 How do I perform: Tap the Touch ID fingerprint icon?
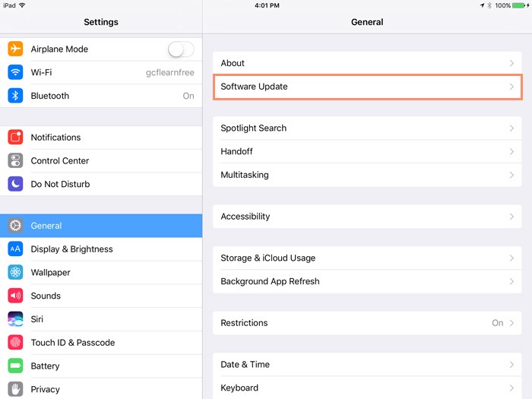click(x=15, y=343)
